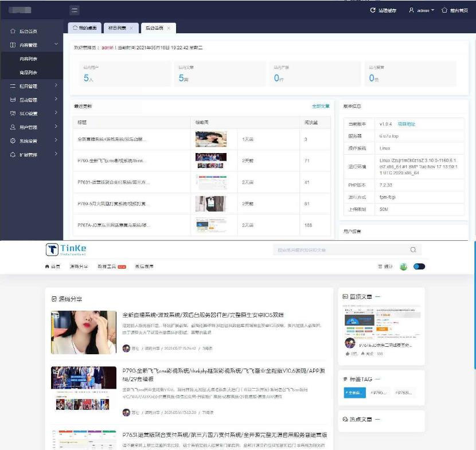476x450 pixels.
Task: Open the 全部文章 link above recent updates
Action: (320, 106)
